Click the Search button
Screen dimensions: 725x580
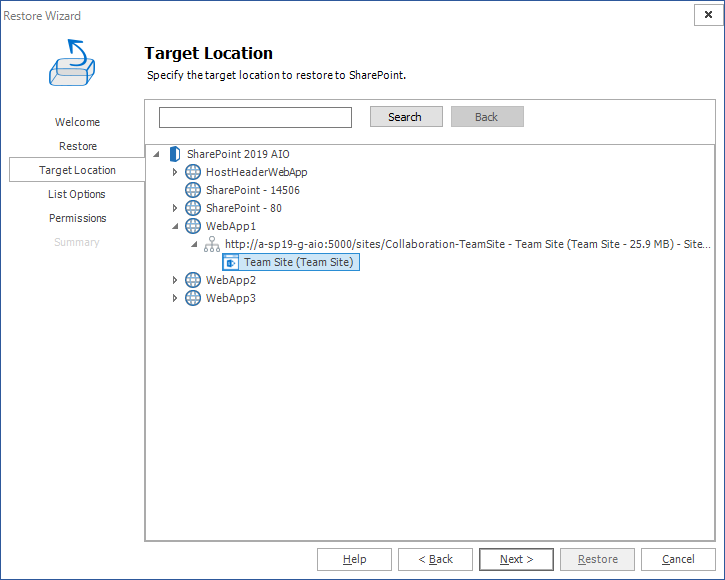[x=406, y=117]
